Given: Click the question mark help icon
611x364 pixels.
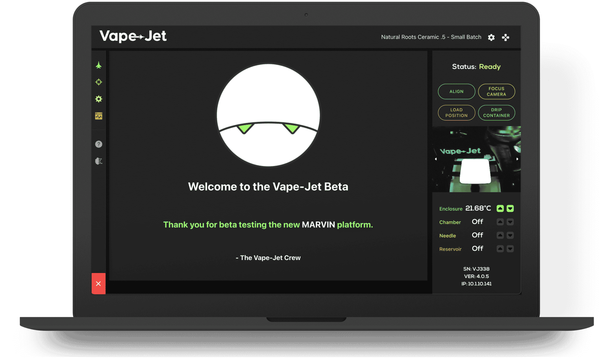Looking at the screenshot, I should pyautogui.click(x=98, y=144).
